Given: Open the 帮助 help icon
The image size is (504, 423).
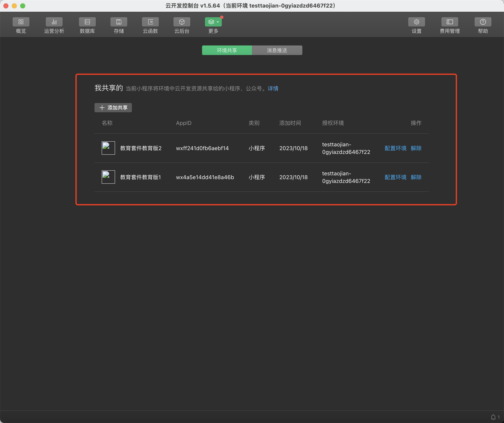Looking at the screenshot, I should 483,22.
